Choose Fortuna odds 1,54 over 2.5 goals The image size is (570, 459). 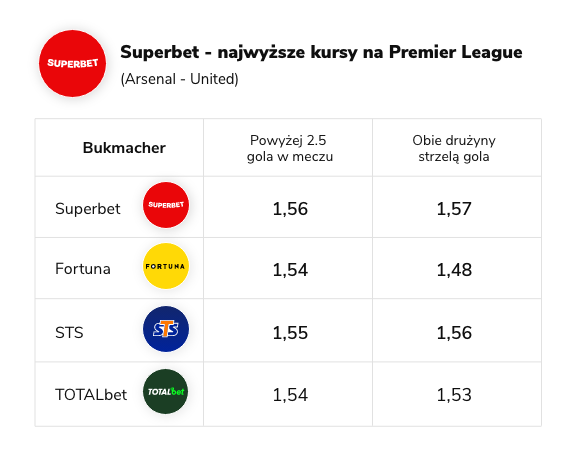coord(290,270)
